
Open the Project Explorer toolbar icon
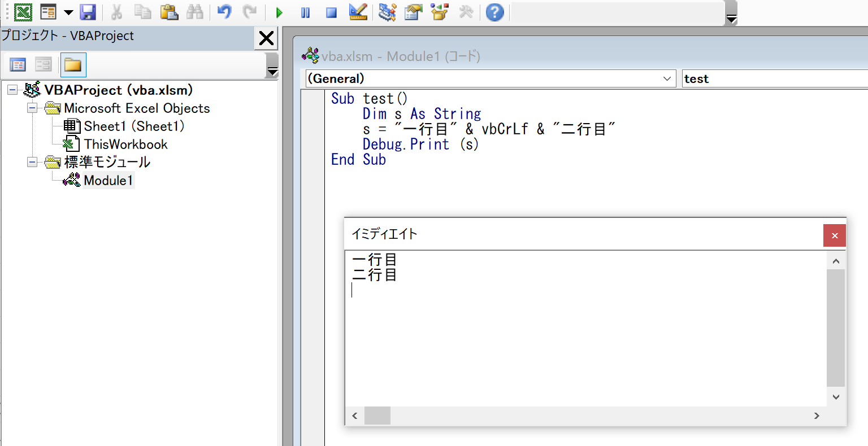pyautogui.click(x=388, y=12)
